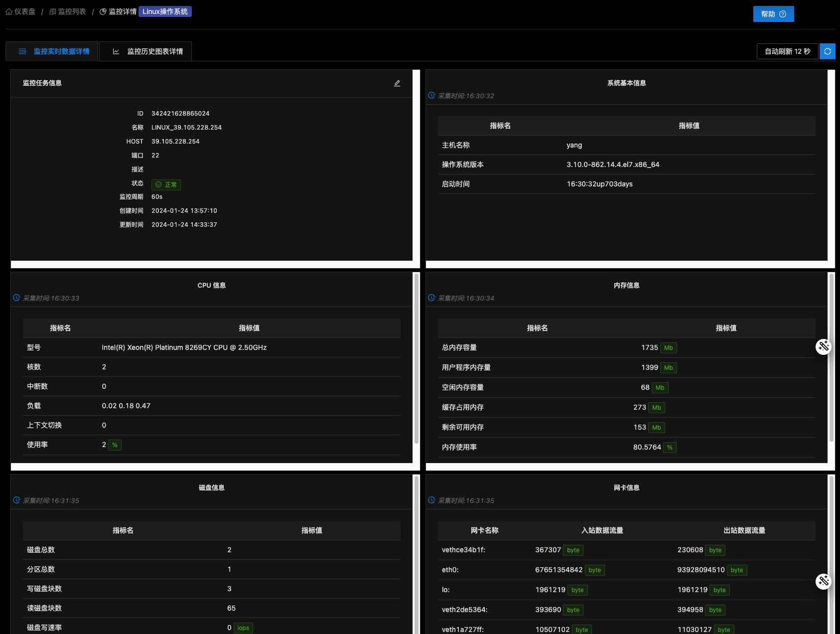
Task: Click the 自动刷新 countdown button
Action: click(x=787, y=51)
